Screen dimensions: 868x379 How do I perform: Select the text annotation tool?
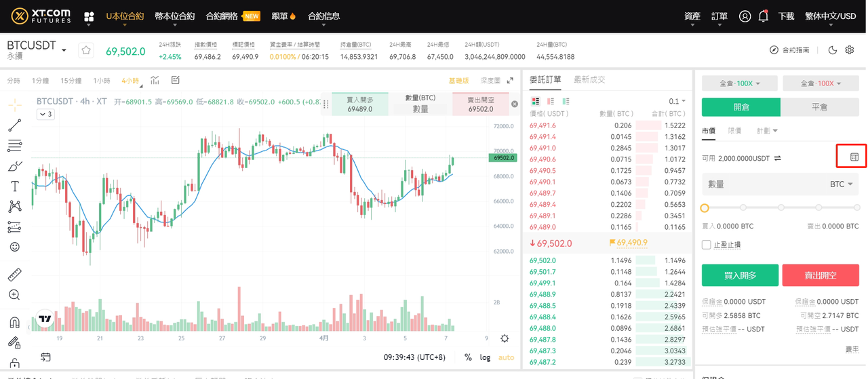click(x=14, y=186)
